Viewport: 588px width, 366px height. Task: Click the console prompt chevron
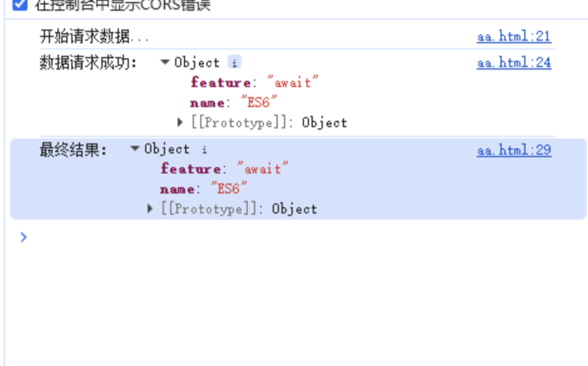(23, 237)
